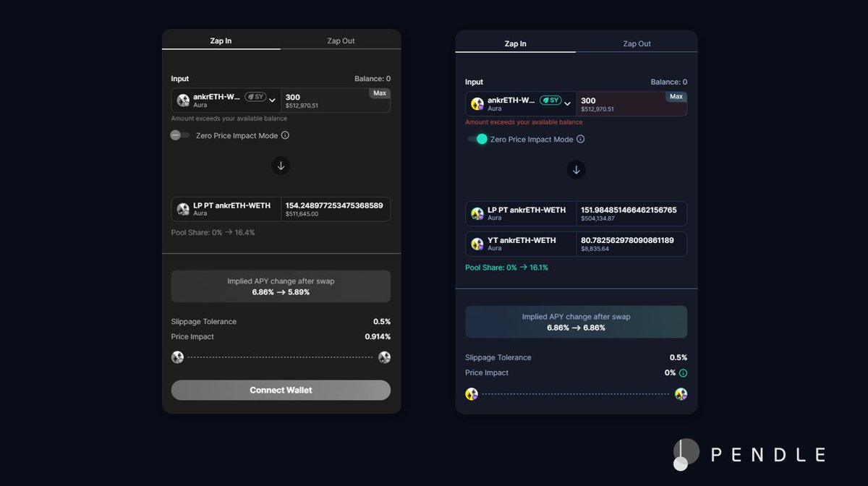868x486 pixels.
Task: Expand ankrETH token dropdown in left panel
Action: (x=273, y=101)
